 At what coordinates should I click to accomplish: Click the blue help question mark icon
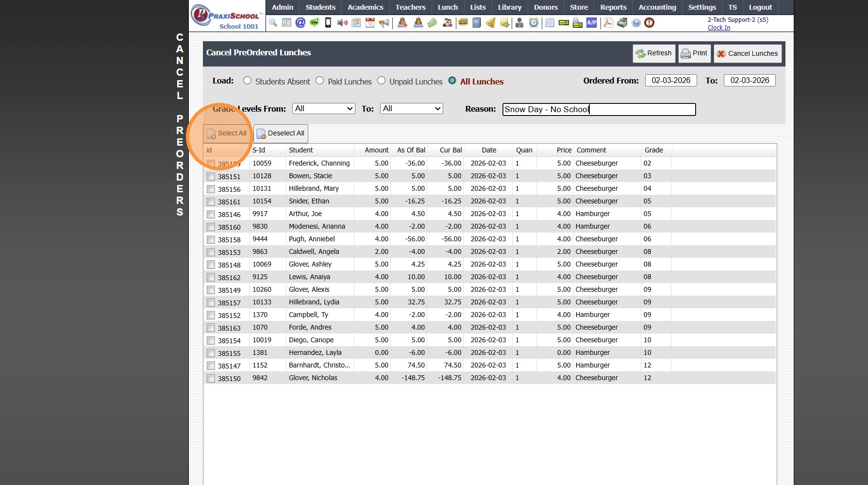pyautogui.click(x=636, y=23)
